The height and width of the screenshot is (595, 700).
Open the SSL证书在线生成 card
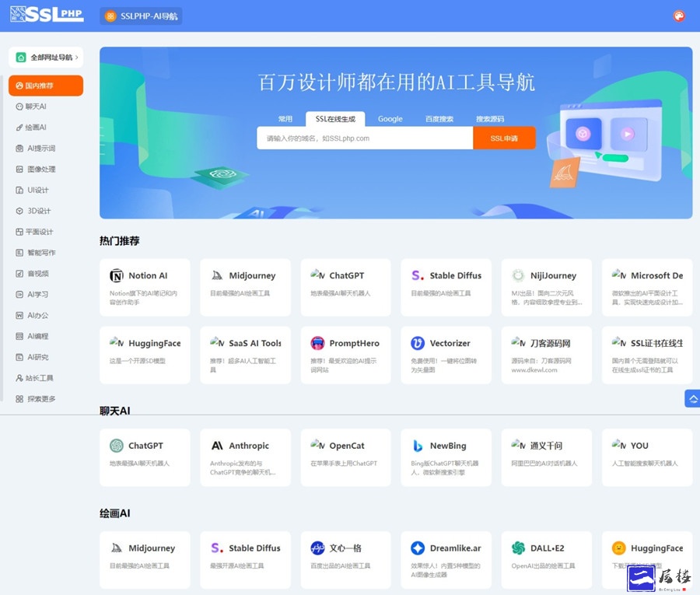coord(647,355)
